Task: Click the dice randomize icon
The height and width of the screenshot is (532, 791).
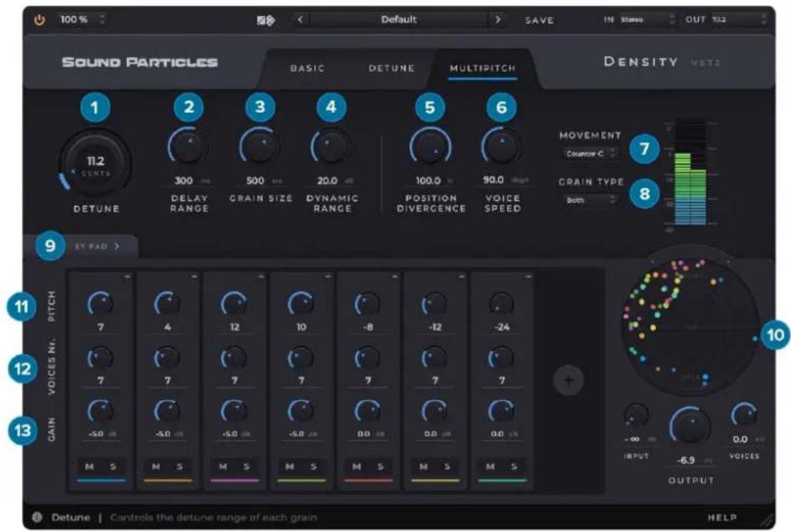Action: coord(265,20)
